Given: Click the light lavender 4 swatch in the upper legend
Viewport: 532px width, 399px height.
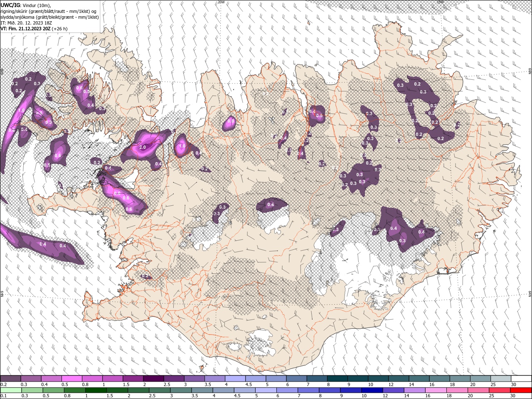Looking at the screenshot, I should click(x=235, y=379).
